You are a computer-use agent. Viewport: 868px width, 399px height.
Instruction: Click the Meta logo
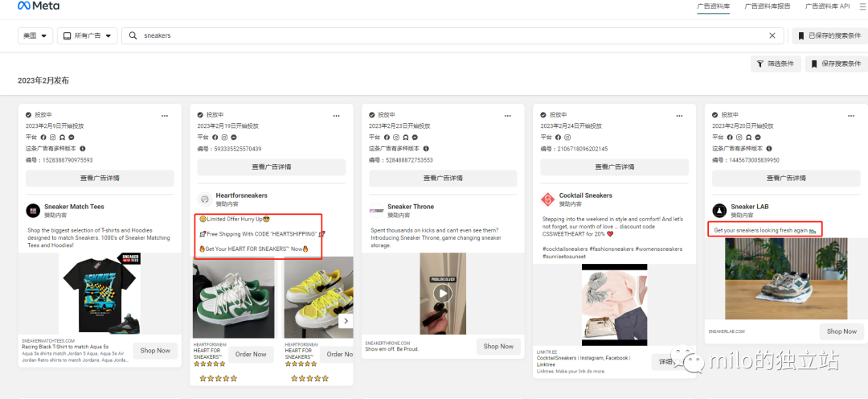tap(39, 6)
